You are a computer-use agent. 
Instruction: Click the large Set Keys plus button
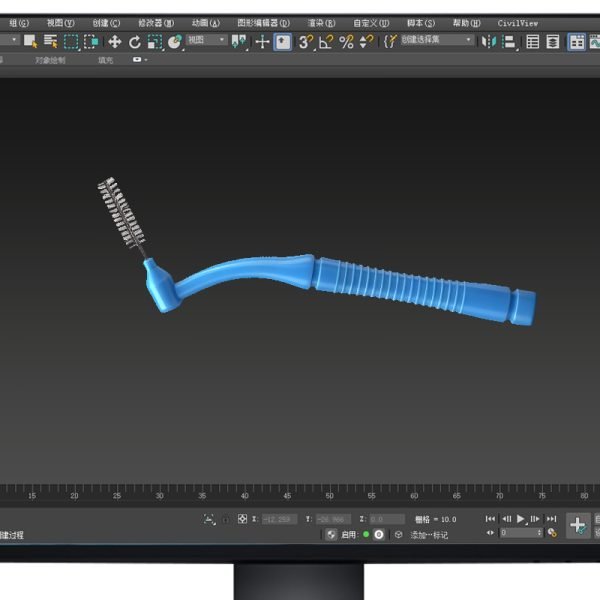click(578, 525)
